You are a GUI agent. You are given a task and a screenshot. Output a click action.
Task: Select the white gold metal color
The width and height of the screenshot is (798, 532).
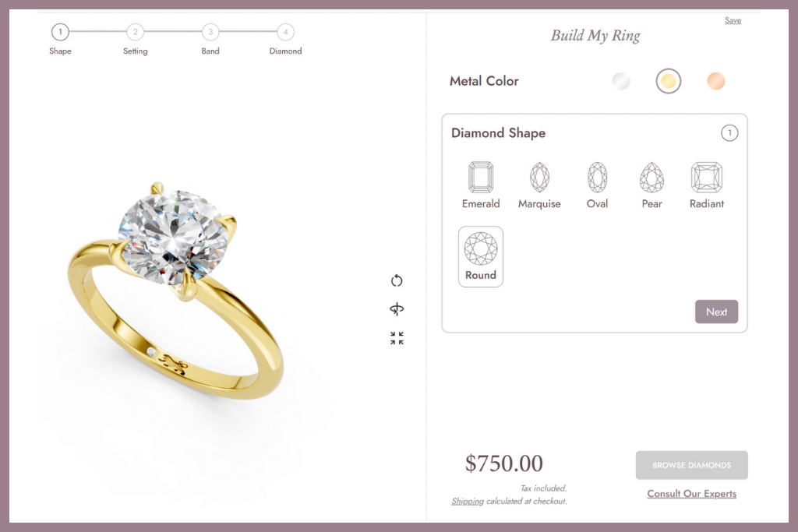pyautogui.click(x=621, y=81)
